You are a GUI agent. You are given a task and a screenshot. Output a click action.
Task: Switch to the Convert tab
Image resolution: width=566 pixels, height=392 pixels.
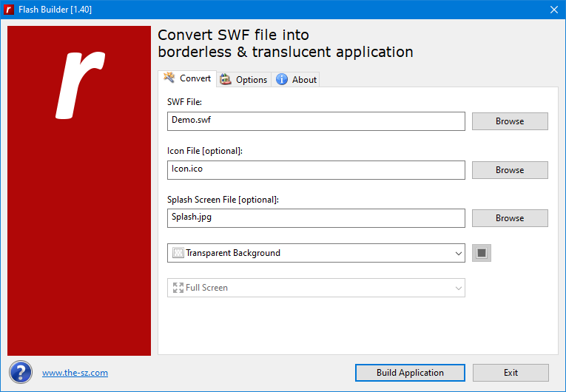pos(187,78)
